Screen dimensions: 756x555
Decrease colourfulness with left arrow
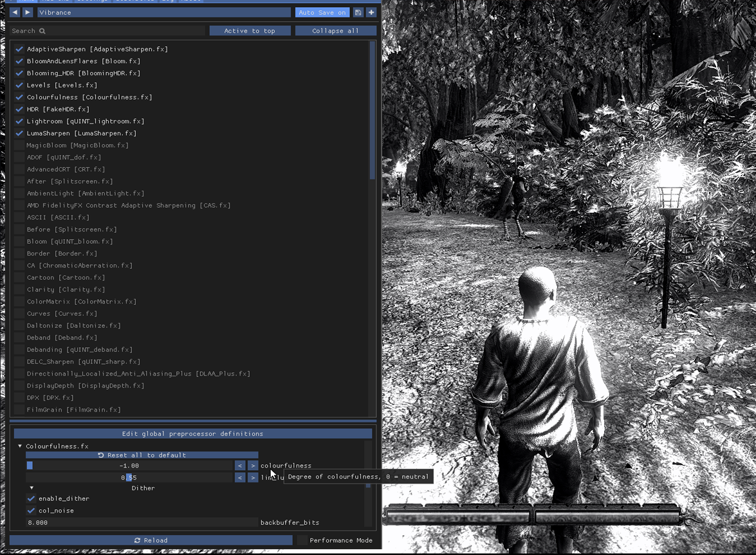point(239,466)
